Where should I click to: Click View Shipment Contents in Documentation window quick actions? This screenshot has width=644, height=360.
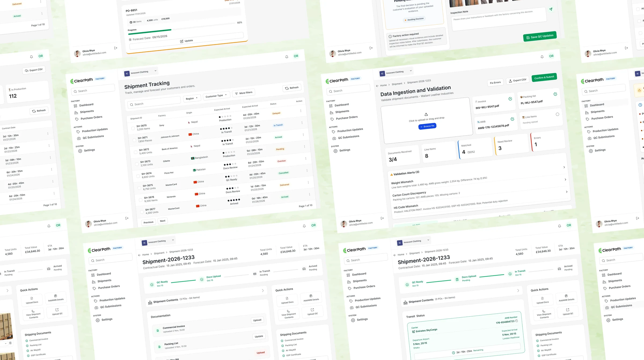289,314
